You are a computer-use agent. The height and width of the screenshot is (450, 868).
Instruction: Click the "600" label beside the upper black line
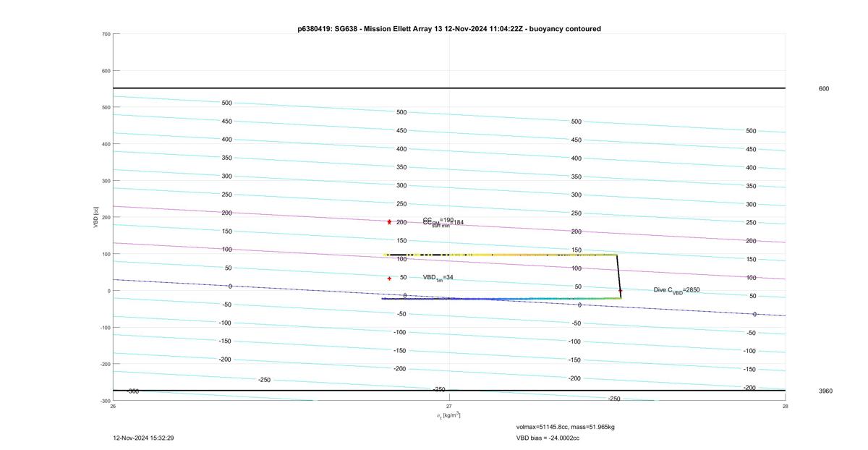point(824,89)
